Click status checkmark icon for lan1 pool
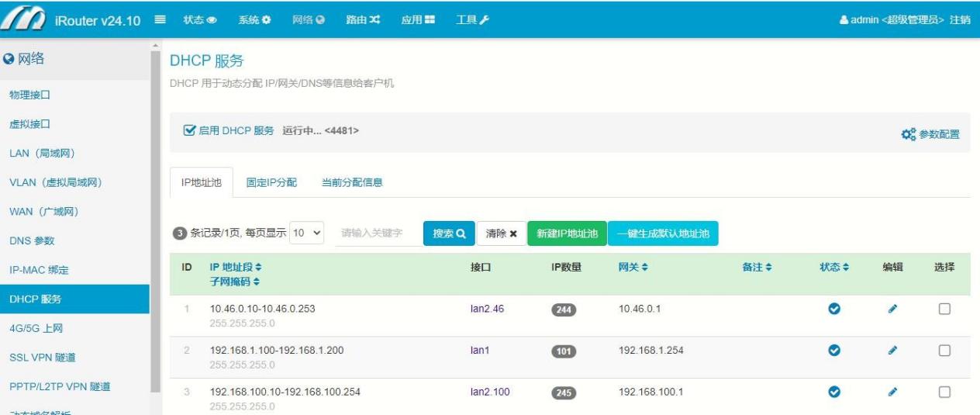 (x=834, y=351)
